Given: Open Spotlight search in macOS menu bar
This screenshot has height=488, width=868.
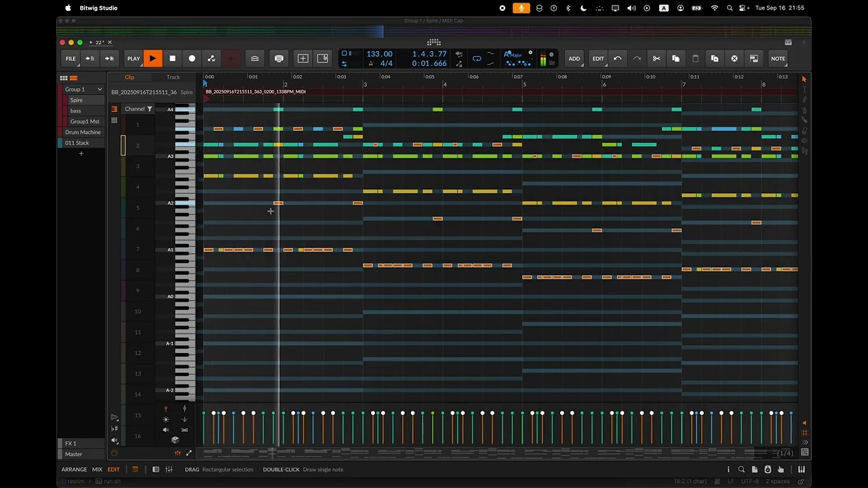Looking at the screenshot, I should tap(730, 8).
